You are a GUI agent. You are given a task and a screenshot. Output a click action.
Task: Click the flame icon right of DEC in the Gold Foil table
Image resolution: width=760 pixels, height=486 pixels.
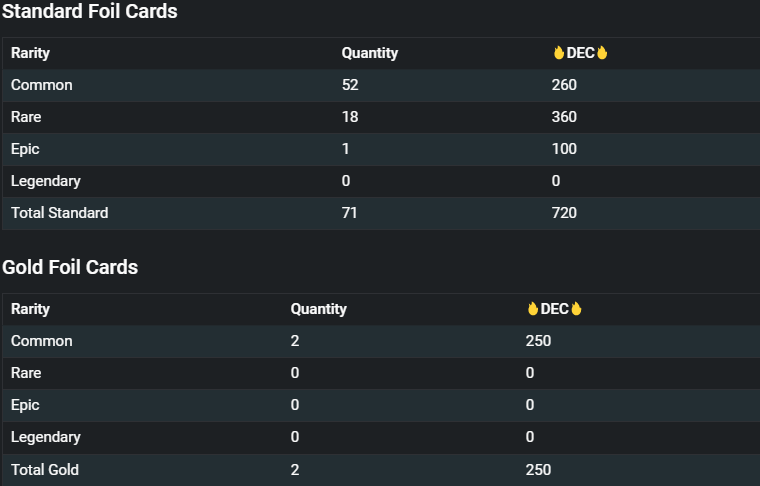tap(576, 309)
